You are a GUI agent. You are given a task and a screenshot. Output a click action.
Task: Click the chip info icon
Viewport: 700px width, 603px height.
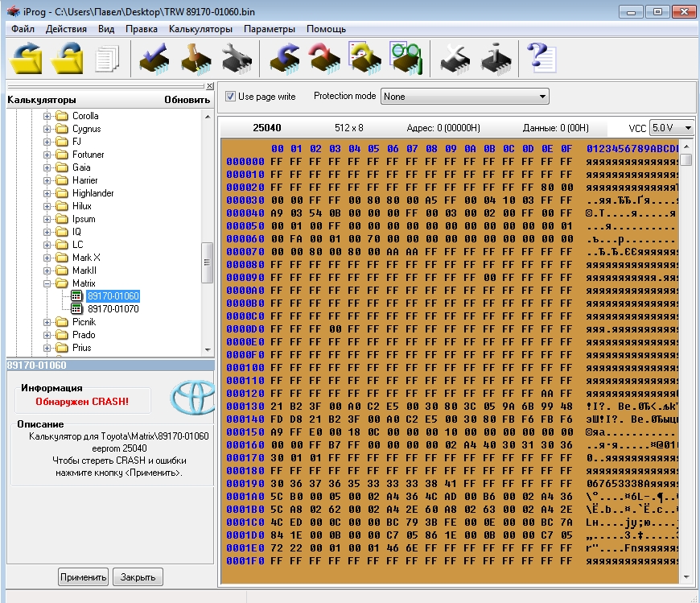pyautogui.click(x=496, y=59)
